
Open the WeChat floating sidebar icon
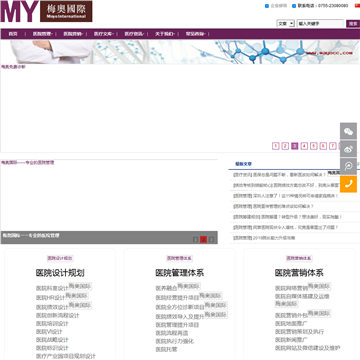click(348, 131)
